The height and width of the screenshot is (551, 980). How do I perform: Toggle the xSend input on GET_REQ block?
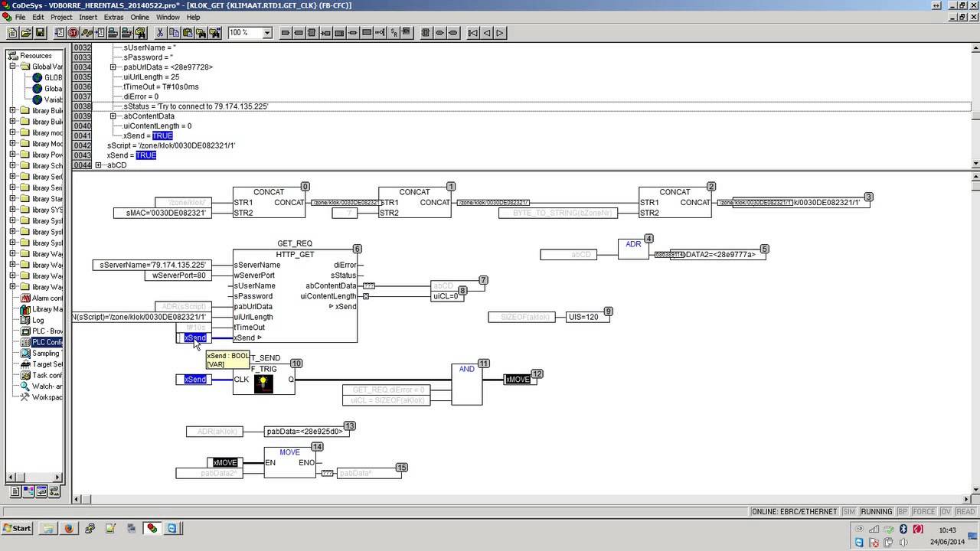pos(195,337)
